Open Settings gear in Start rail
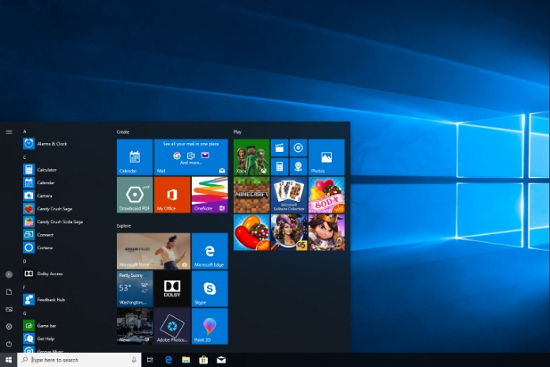550x367 pixels. [x=9, y=327]
